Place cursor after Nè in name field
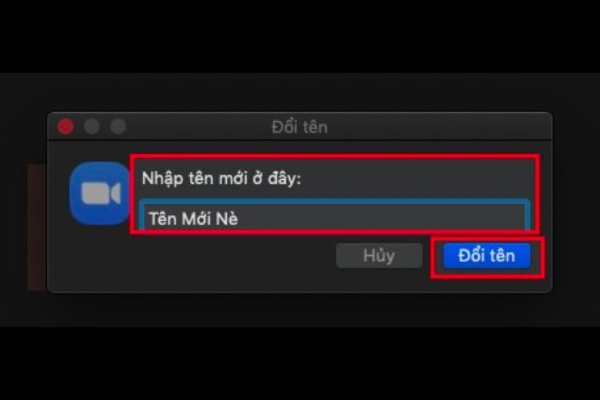 [239, 219]
